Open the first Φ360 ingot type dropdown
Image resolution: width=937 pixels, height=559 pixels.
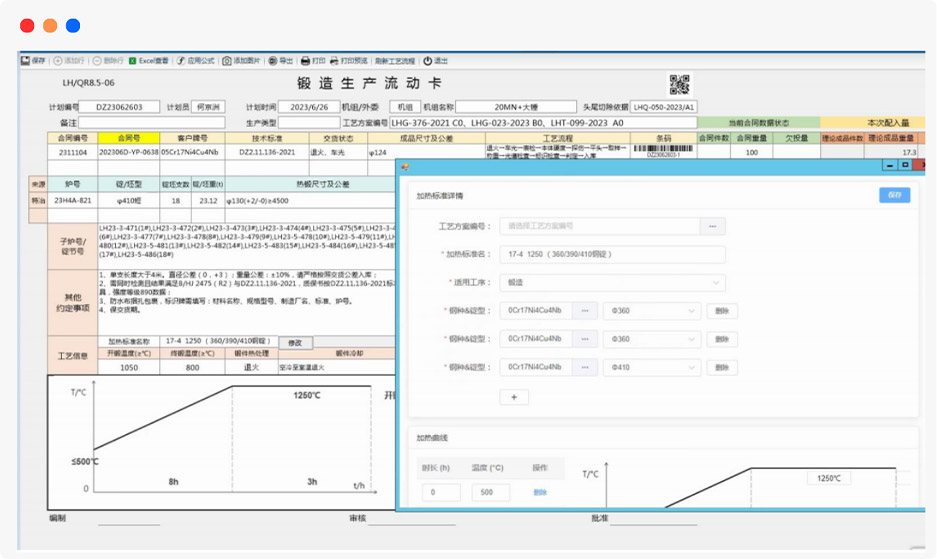[651, 311]
